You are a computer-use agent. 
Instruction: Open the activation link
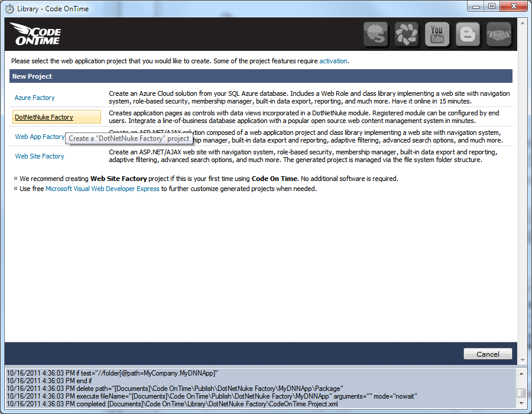pyautogui.click(x=333, y=61)
